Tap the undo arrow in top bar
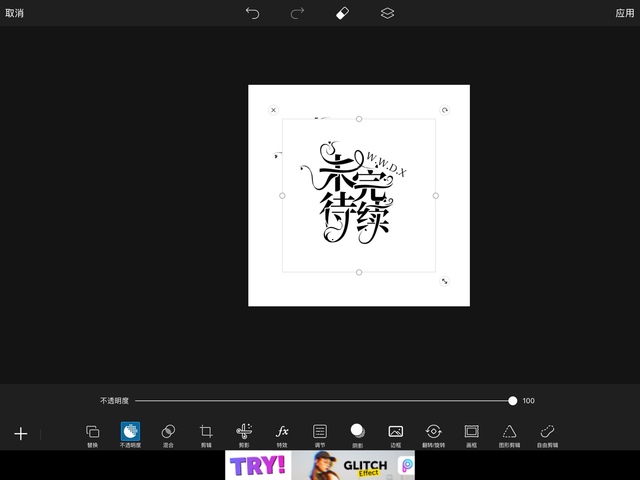This screenshot has width=640, height=480. coord(252,13)
